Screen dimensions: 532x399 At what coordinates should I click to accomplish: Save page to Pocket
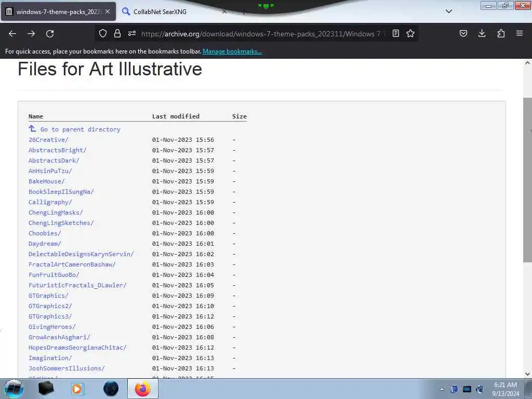point(463,33)
